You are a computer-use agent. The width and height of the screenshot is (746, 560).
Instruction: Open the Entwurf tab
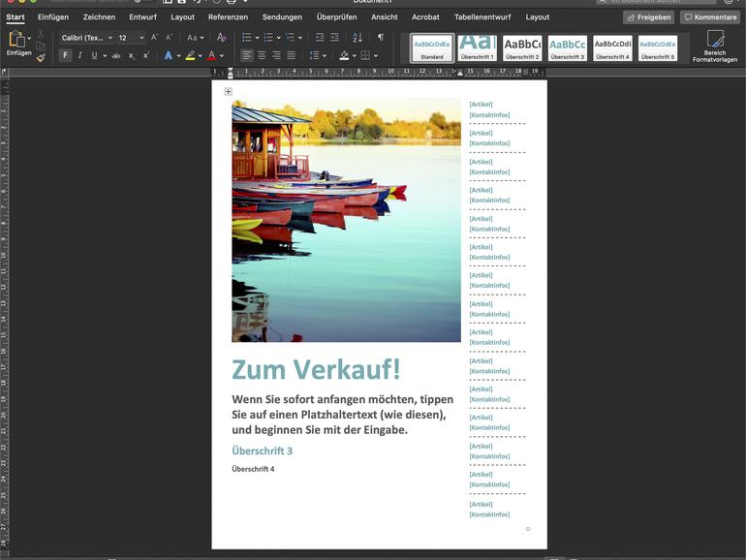[x=142, y=17]
